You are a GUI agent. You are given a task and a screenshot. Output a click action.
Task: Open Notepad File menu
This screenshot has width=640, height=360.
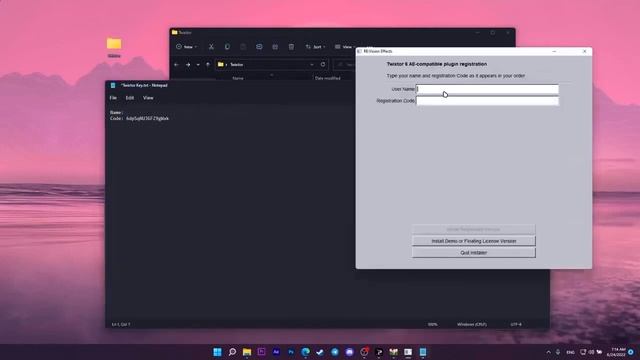coord(113,98)
